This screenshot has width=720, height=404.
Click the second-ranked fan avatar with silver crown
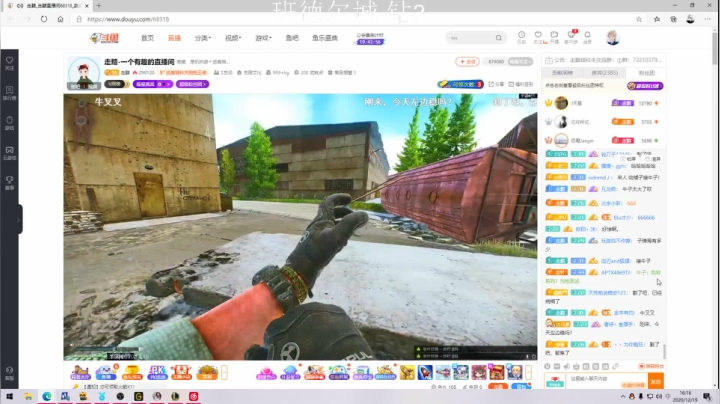[x=561, y=122]
